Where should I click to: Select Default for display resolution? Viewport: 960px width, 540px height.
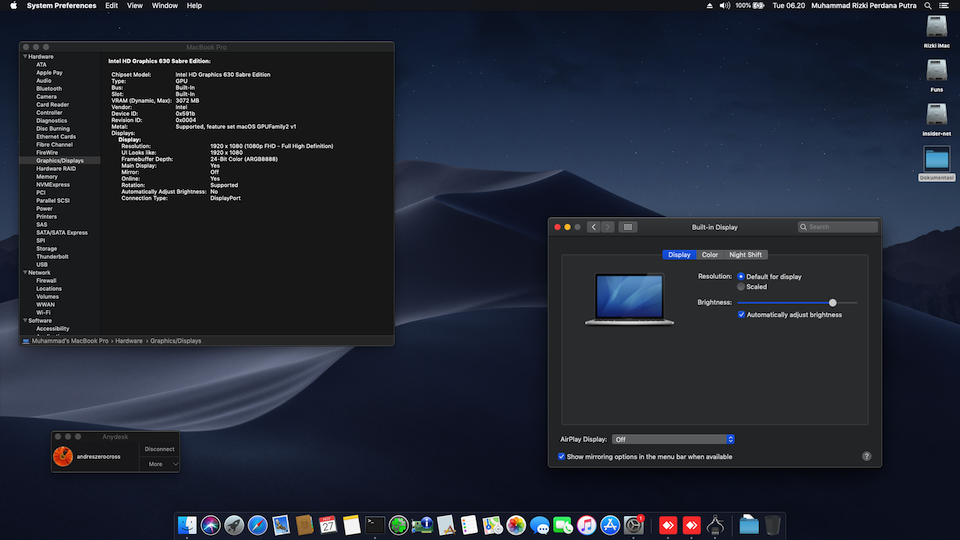point(741,277)
